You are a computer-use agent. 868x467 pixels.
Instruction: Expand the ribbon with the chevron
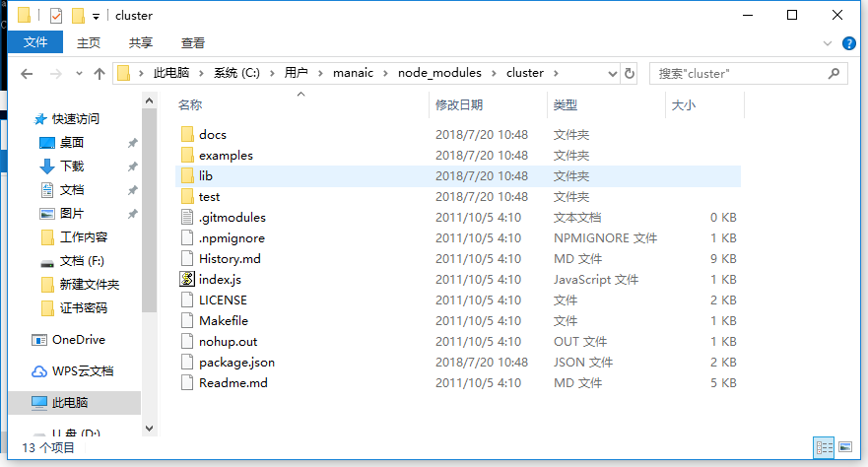[828, 43]
